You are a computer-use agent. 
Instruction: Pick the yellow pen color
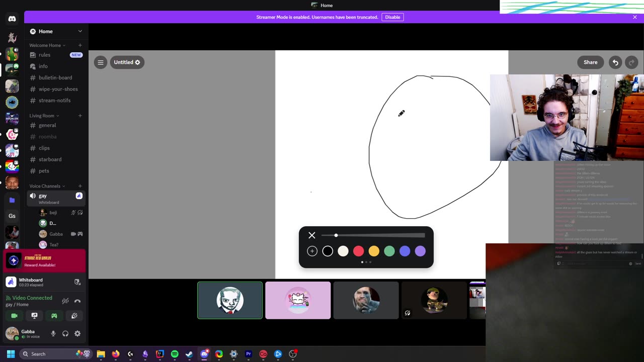coord(374,251)
